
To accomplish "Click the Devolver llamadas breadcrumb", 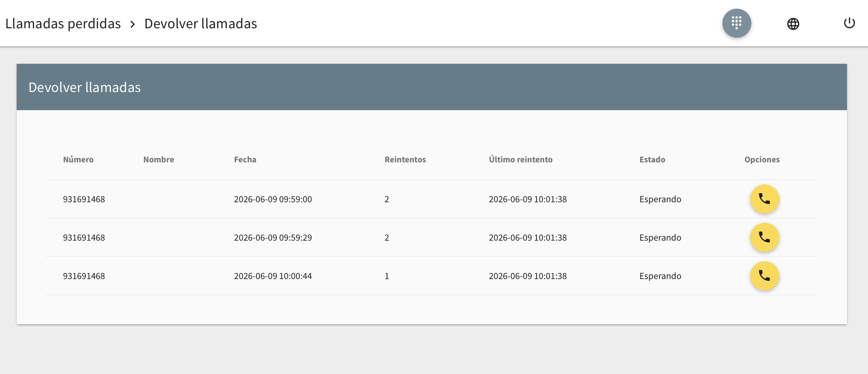I will (201, 24).
